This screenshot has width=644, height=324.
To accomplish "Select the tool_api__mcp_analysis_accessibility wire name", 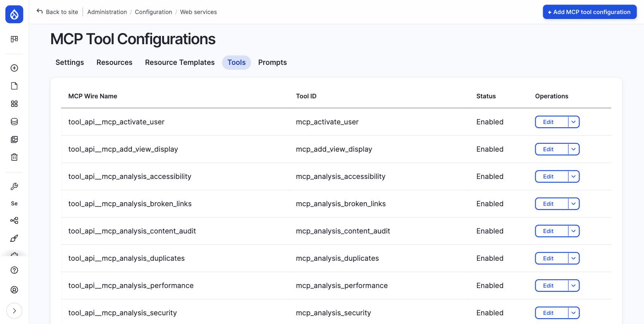I will tap(130, 176).
